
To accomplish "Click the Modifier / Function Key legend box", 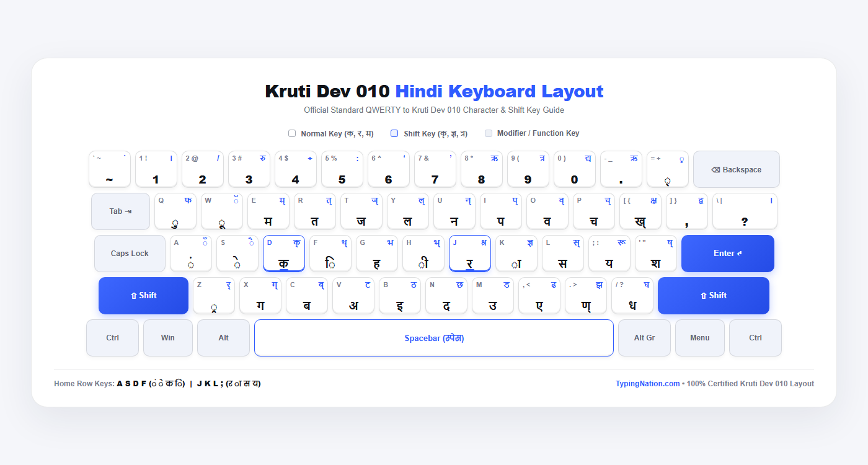I will tap(488, 133).
